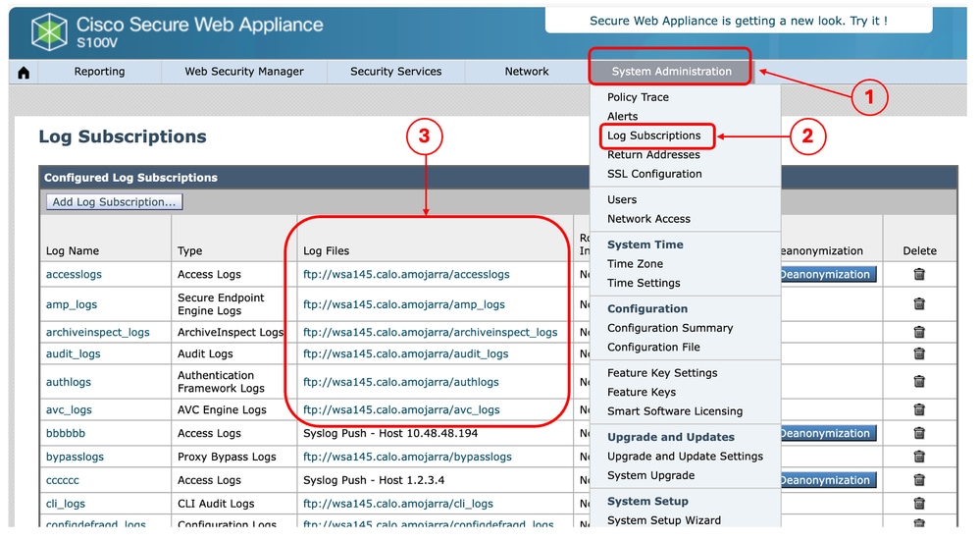Click the Add Log Subscription button
Image resolution: width=980 pixels, height=541 pixels.
[x=115, y=202]
